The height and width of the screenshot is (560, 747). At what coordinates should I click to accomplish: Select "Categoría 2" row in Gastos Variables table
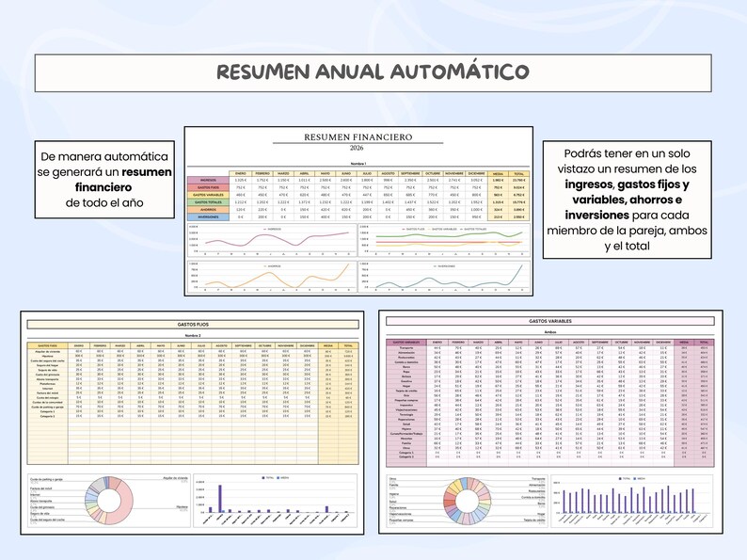point(550,456)
